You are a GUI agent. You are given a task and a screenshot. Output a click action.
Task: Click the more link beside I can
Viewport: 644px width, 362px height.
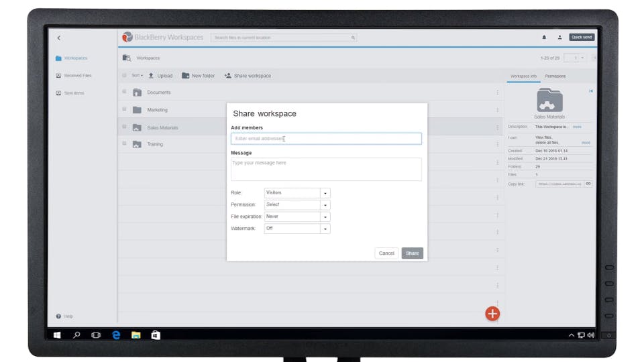(586, 143)
